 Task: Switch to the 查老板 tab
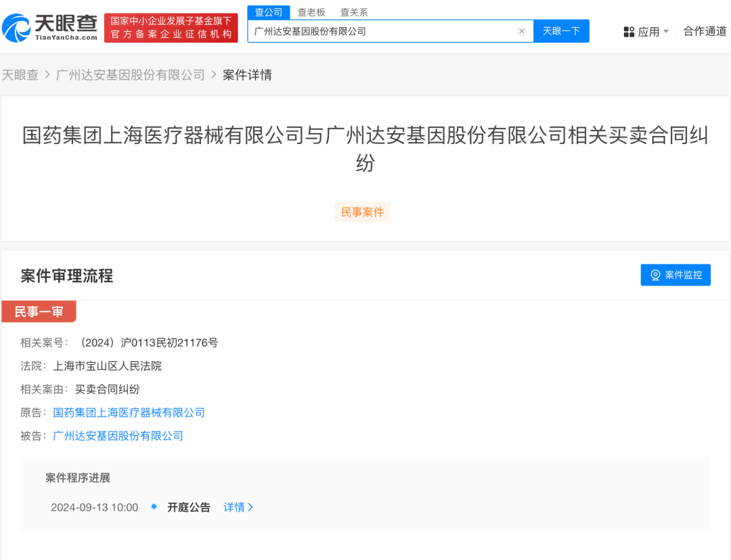pos(311,12)
